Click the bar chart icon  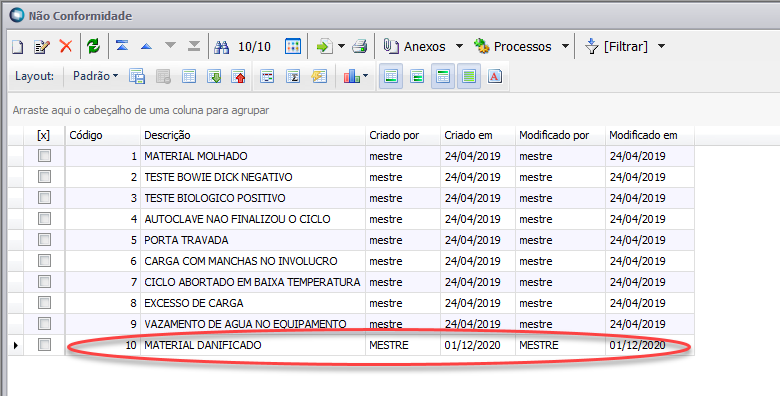click(x=351, y=76)
